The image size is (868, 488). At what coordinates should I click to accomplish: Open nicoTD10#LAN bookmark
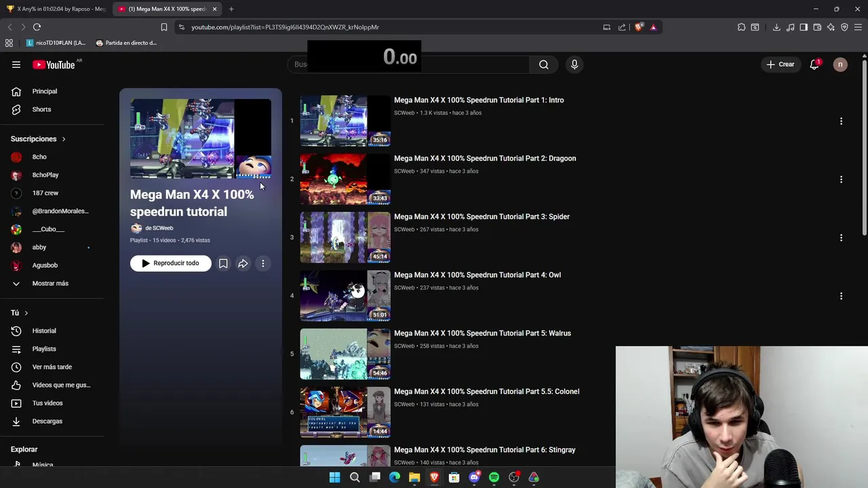pyautogui.click(x=55, y=43)
